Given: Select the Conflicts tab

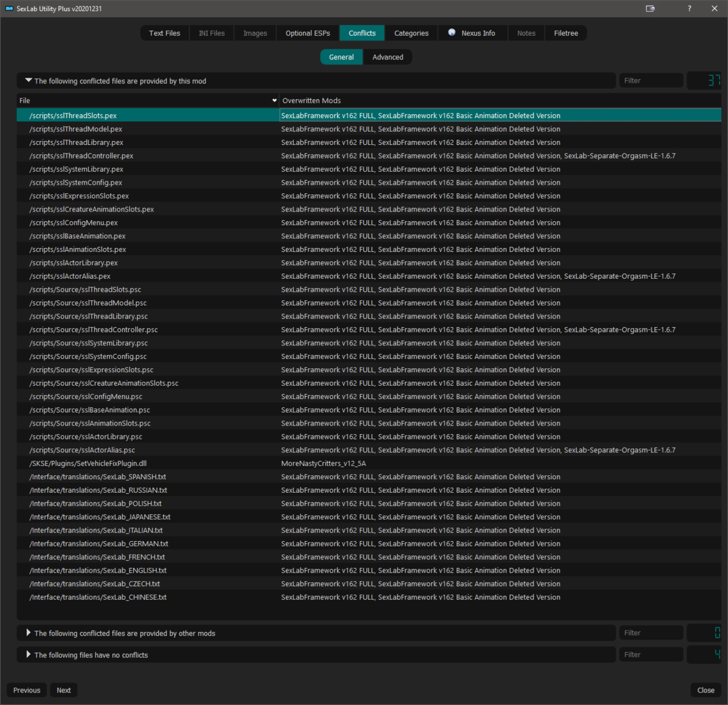Looking at the screenshot, I should click(362, 33).
